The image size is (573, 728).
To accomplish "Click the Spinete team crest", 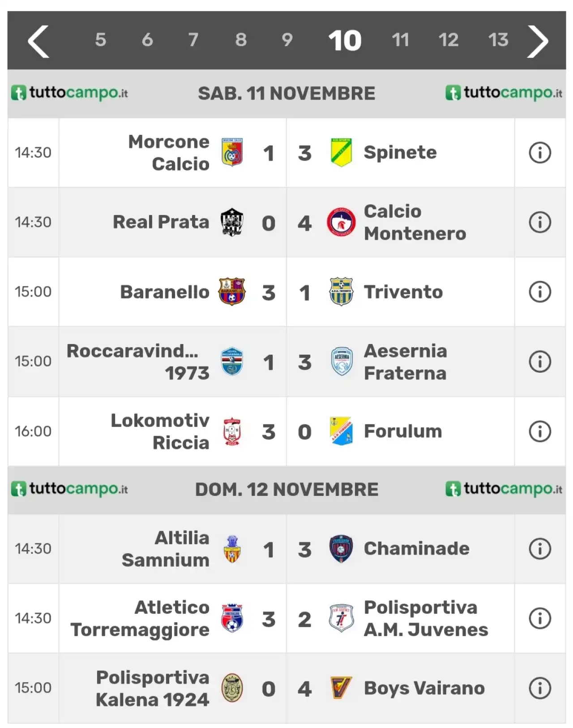I will pyautogui.click(x=341, y=152).
